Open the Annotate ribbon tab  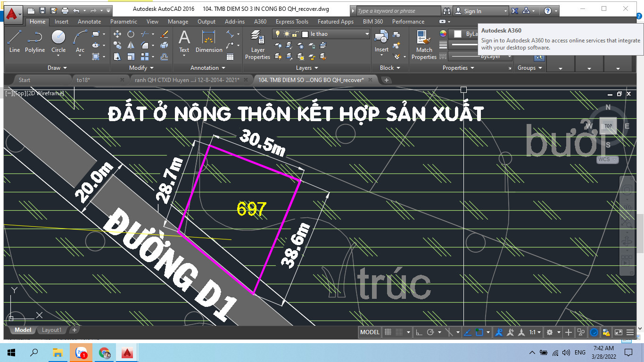[x=89, y=22]
